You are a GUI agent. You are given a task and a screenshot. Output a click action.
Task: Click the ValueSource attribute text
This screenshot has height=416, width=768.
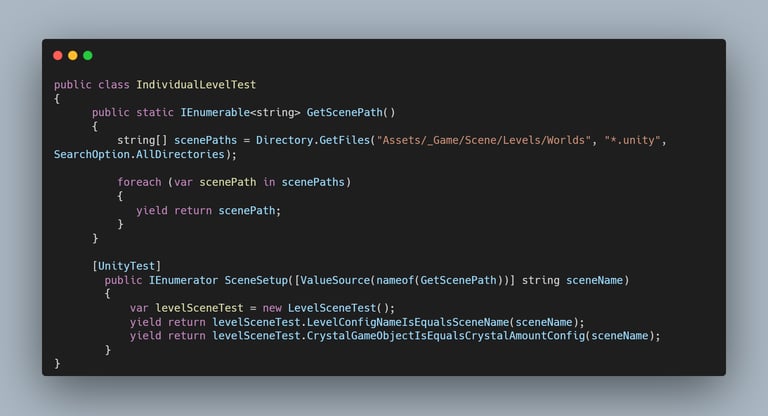click(335, 280)
